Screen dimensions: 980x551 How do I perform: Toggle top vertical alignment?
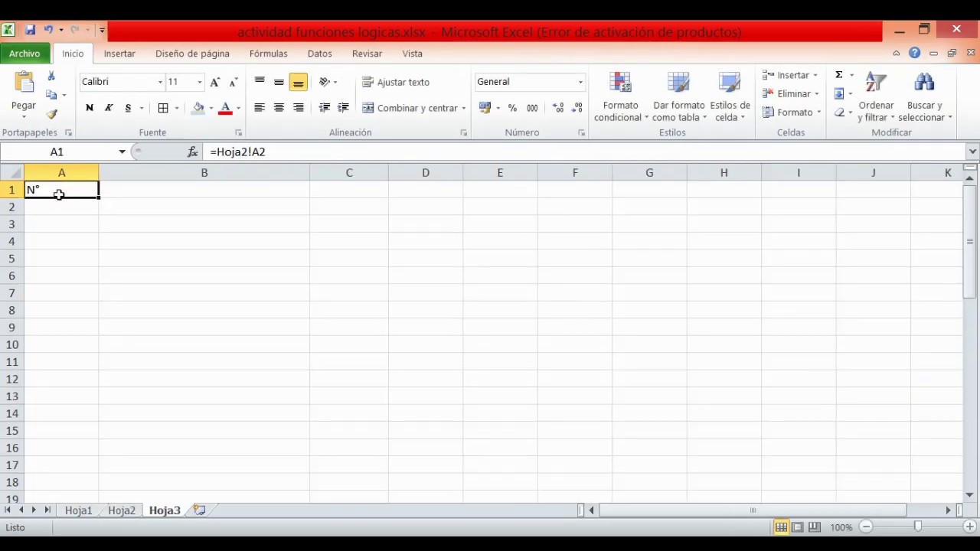click(260, 82)
